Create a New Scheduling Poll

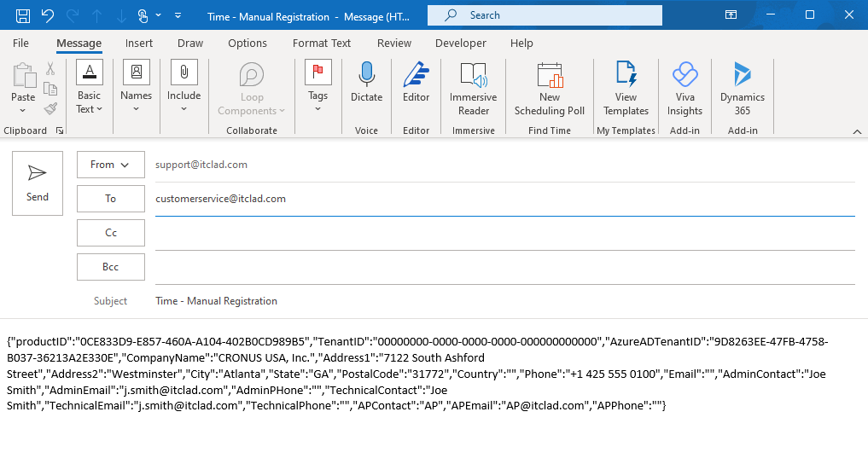click(x=550, y=89)
